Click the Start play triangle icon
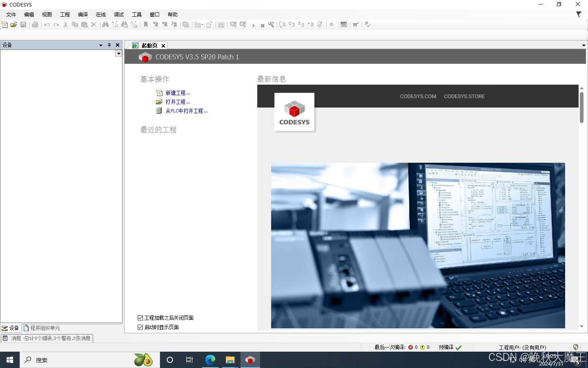This screenshot has height=368, width=588. pos(254,25)
